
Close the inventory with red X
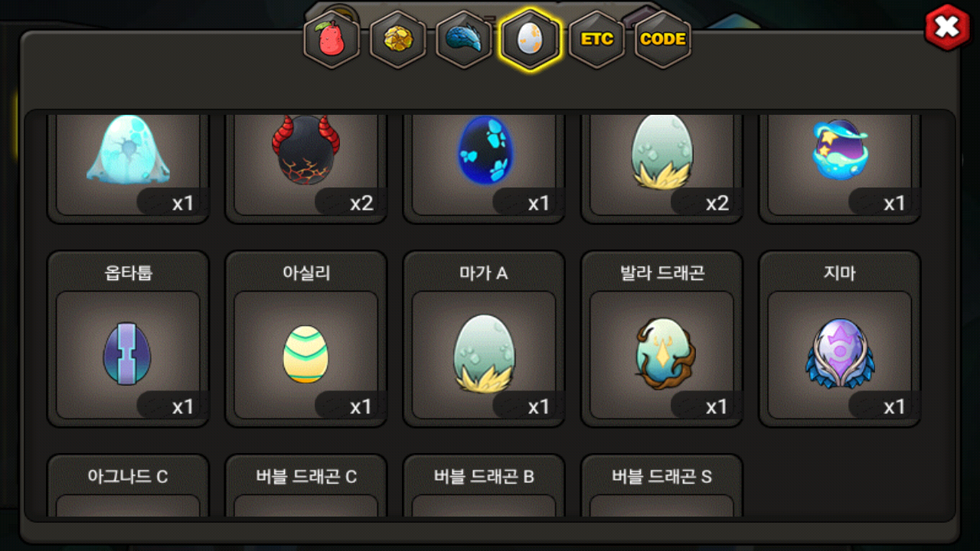(947, 28)
